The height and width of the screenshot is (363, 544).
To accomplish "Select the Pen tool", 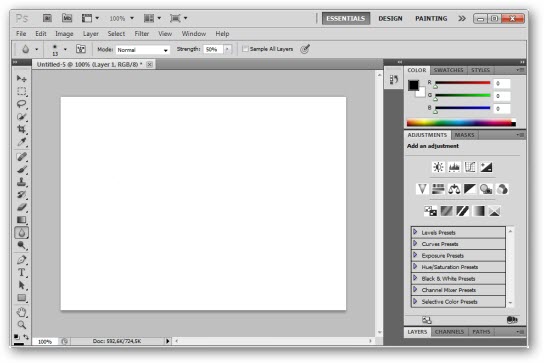I will click(x=22, y=260).
